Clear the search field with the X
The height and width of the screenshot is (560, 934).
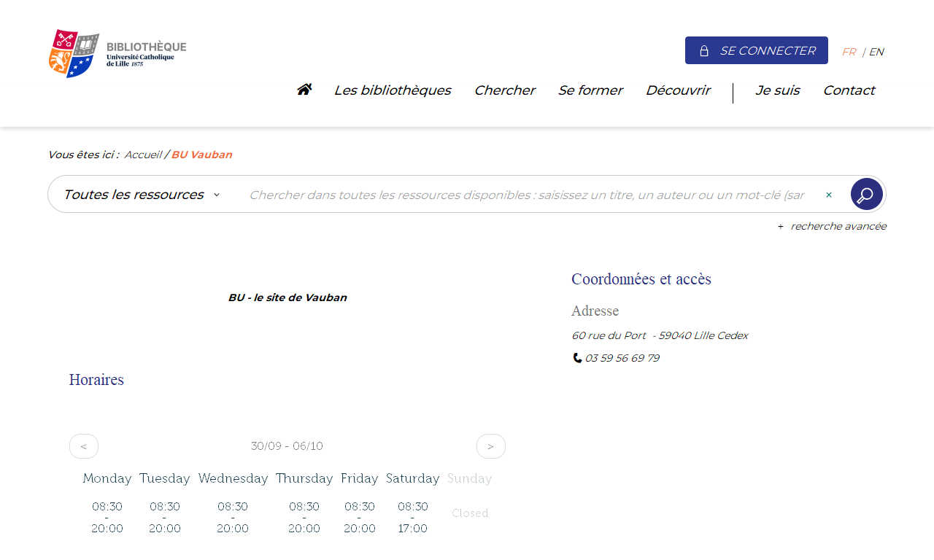[829, 195]
